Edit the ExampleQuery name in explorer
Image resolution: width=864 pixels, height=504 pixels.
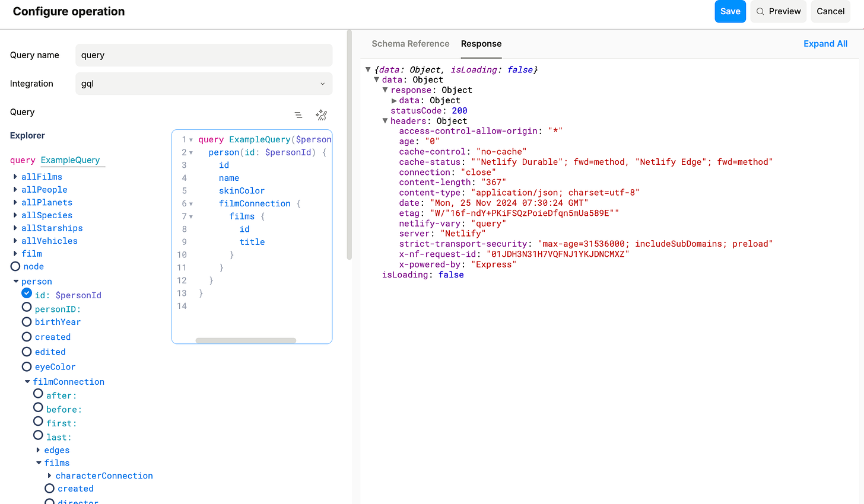(x=72, y=160)
